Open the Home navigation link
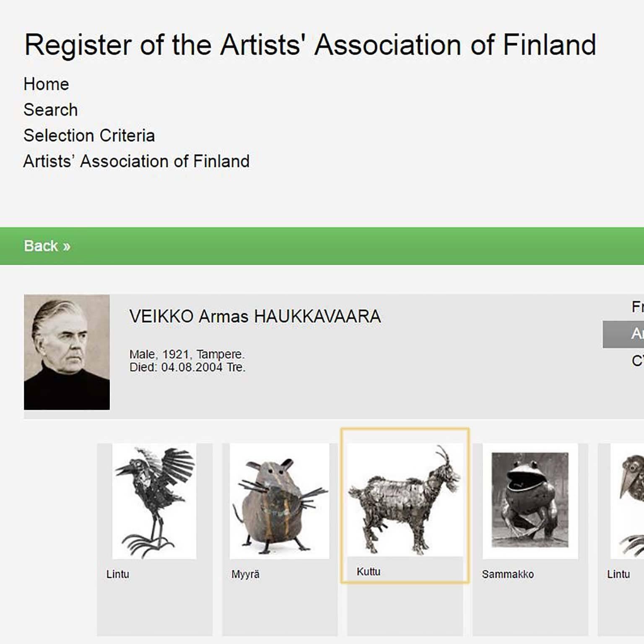Viewport: 644px width, 644px height. [x=46, y=84]
